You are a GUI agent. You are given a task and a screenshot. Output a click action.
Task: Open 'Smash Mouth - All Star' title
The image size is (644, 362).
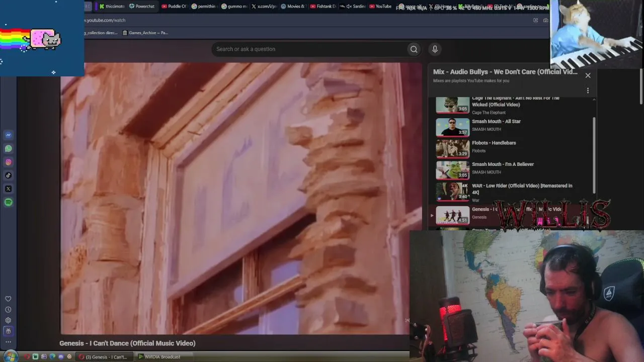496,122
